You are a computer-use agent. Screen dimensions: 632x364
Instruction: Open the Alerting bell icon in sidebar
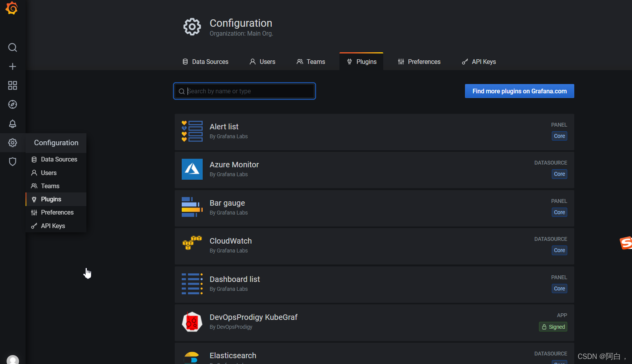coord(12,124)
